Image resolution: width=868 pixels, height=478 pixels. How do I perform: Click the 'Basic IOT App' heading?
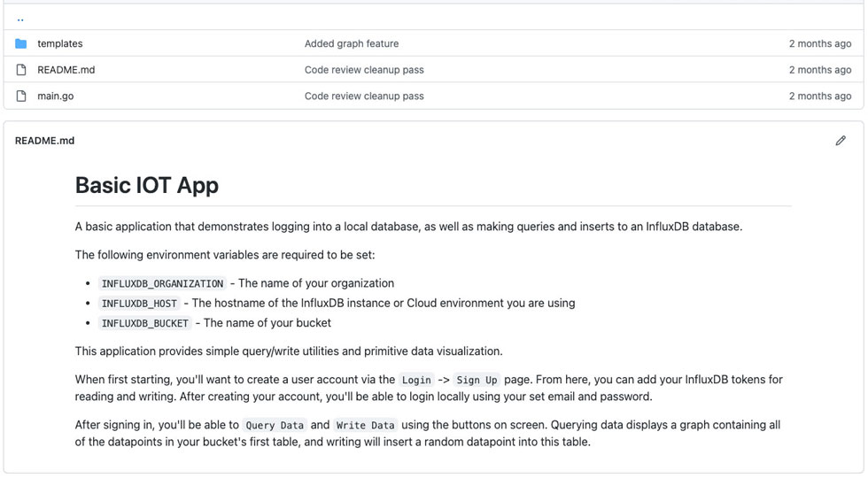pos(147,185)
